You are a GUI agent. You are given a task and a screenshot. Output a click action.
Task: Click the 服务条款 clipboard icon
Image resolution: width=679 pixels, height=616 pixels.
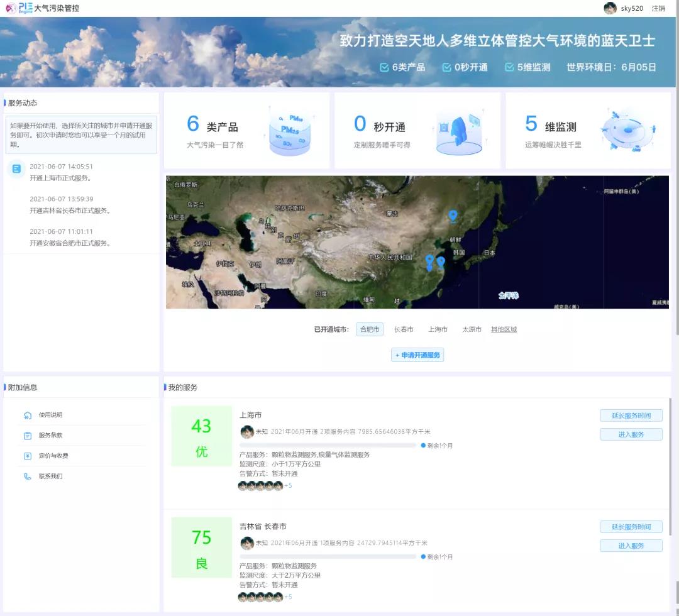(26, 435)
